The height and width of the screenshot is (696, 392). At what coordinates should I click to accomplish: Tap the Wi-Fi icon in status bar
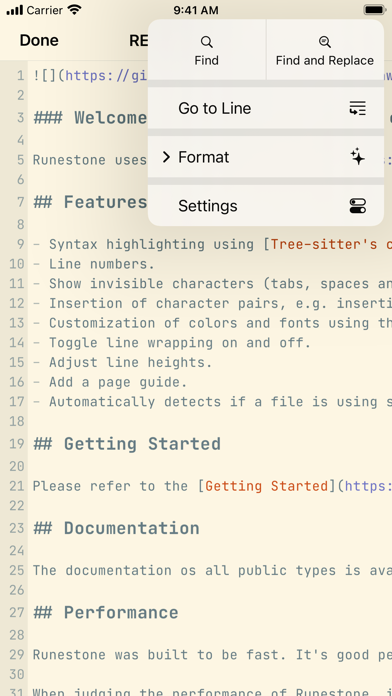tap(75, 10)
